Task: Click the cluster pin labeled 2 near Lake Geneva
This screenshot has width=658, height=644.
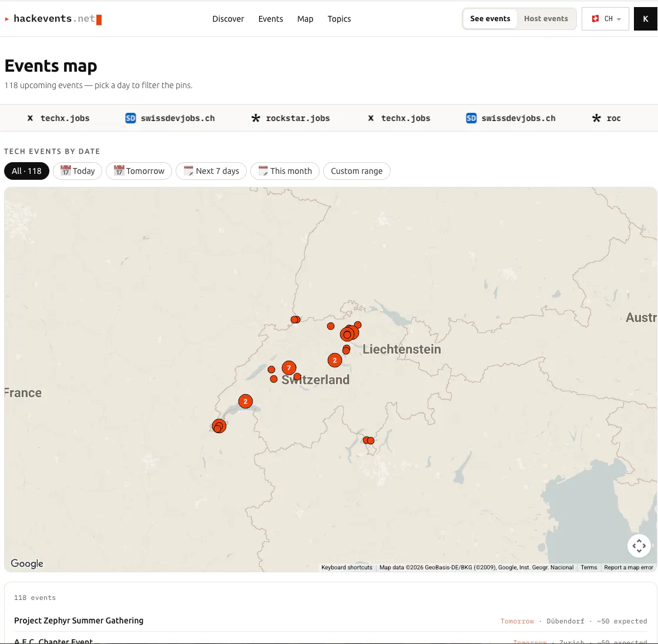Action: (x=246, y=401)
